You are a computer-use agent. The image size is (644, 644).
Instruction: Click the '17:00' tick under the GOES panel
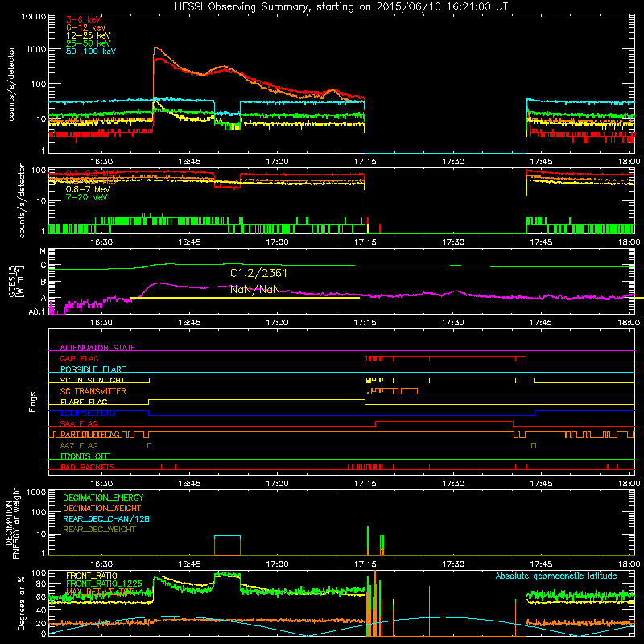pos(277,323)
